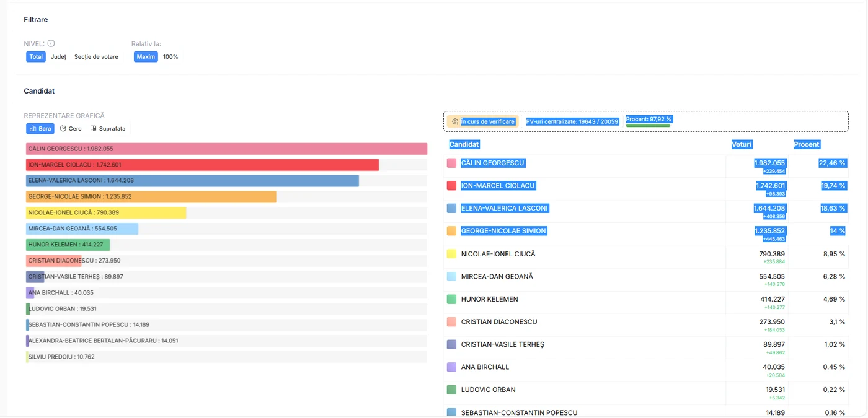
Task: Click the Candidat column header
Action: click(464, 144)
